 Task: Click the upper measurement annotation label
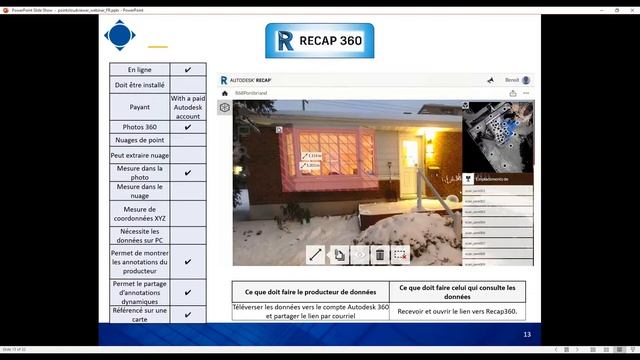(312, 156)
